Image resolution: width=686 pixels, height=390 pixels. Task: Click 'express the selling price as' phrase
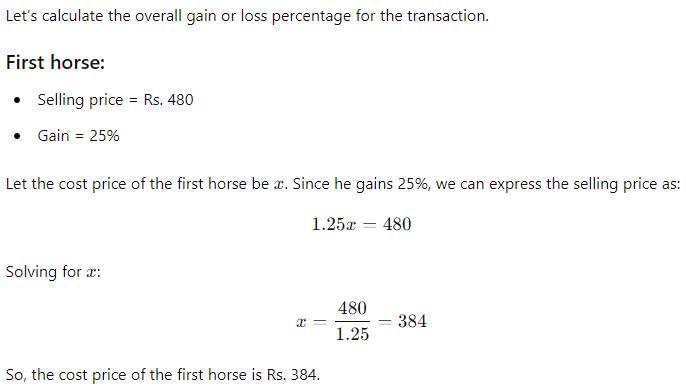pos(584,184)
